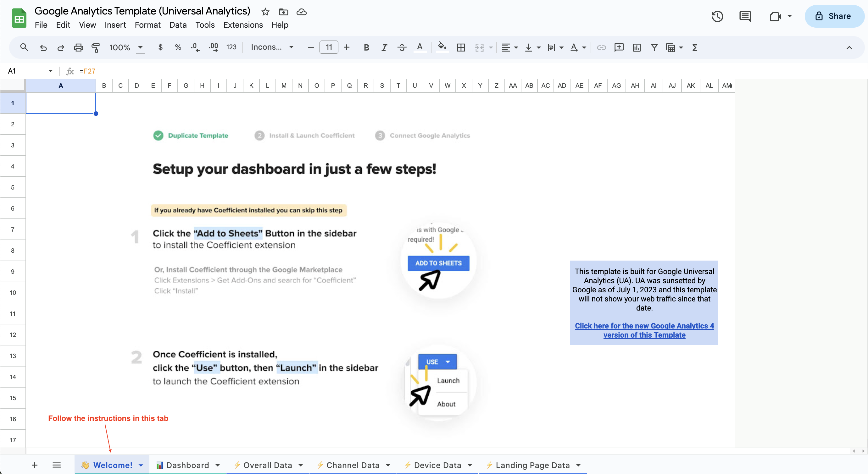Click the Move to folder icon
The height and width of the screenshot is (474, 868).
(283, 12)
